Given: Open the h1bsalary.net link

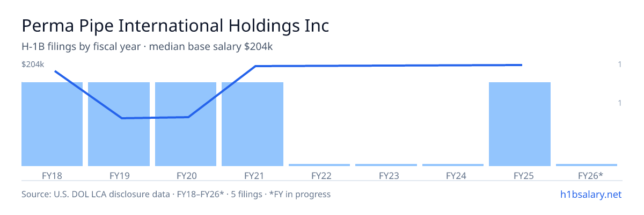Looking at the screenshot, I should [590, 194].
